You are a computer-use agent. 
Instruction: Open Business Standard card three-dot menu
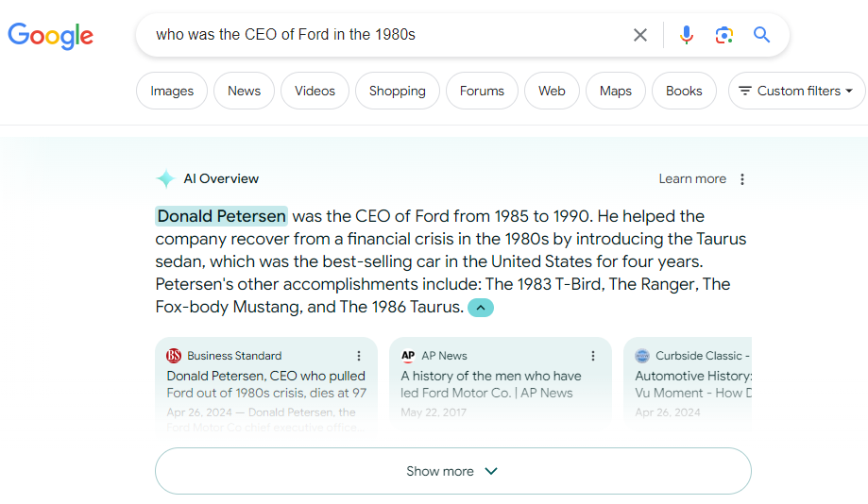359,356
